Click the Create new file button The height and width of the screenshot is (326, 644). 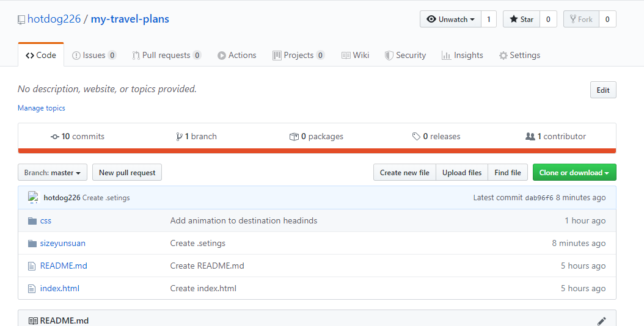click(x=404, y=173)
